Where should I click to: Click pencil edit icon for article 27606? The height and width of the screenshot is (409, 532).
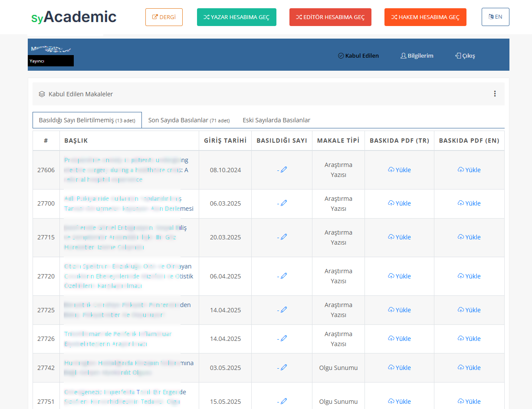pyautogui.click(x=284, y=170)
